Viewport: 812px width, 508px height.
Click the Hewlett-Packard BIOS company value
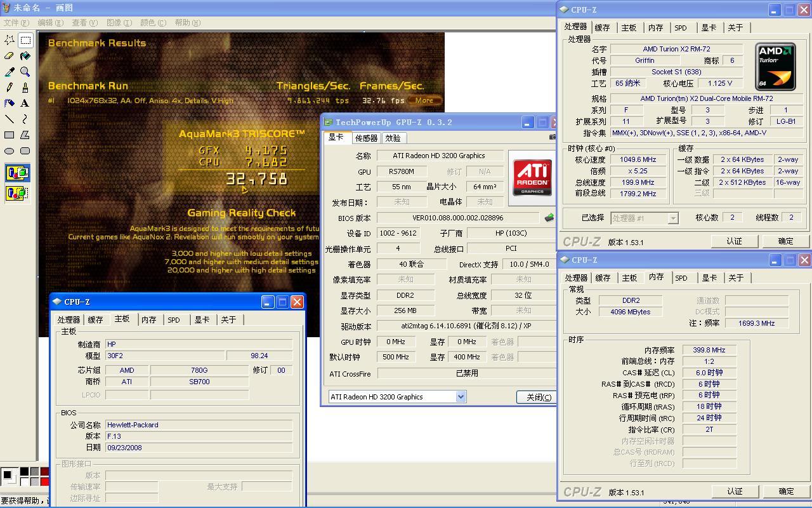199,425
